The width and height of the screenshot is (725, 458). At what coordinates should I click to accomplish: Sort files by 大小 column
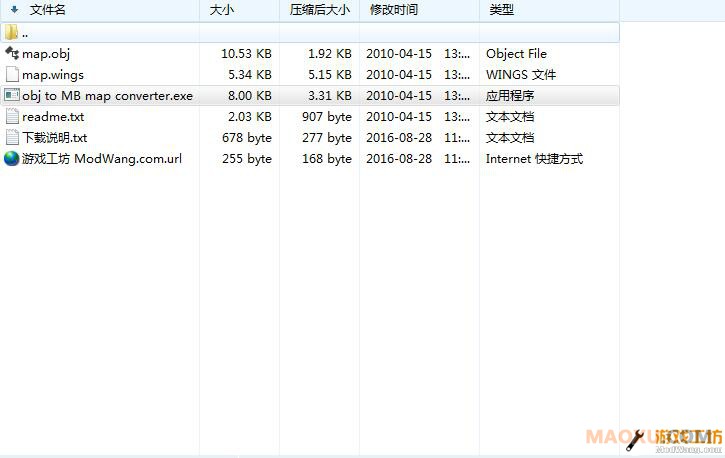(x=222, y=10)
